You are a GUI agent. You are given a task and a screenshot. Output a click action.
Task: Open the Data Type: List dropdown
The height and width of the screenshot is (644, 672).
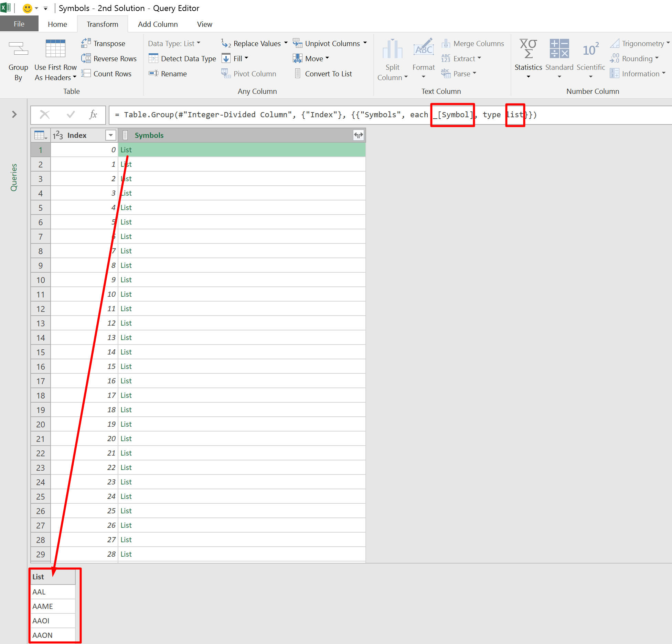174,43
